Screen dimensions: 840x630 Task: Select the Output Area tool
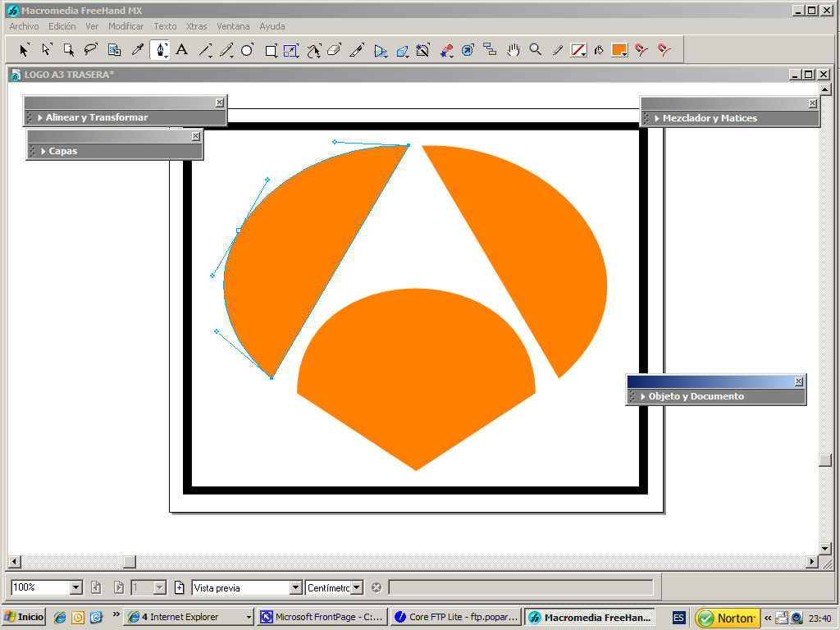114,50
